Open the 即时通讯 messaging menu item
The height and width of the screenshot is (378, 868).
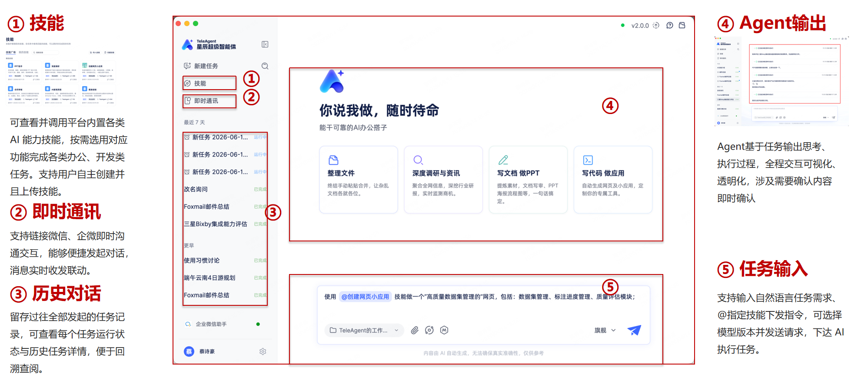(x=210, y=101)
